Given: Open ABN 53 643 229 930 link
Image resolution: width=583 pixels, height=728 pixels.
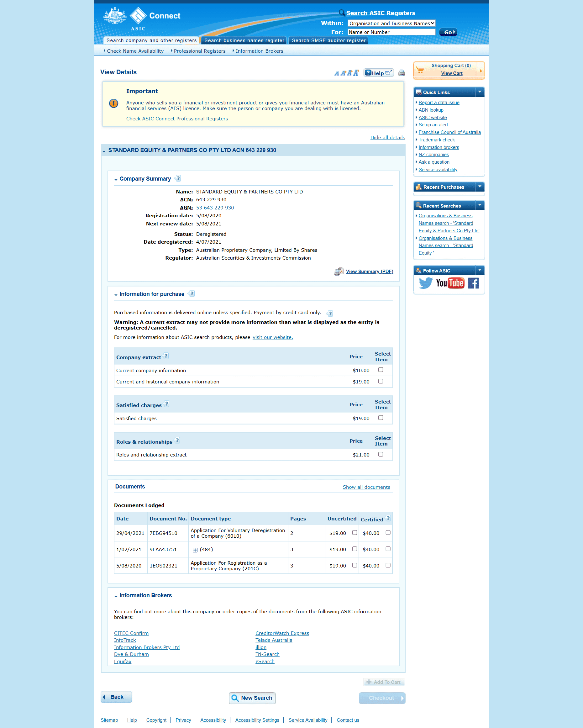Looking at the screenshot, I should (x=215, y=208).
